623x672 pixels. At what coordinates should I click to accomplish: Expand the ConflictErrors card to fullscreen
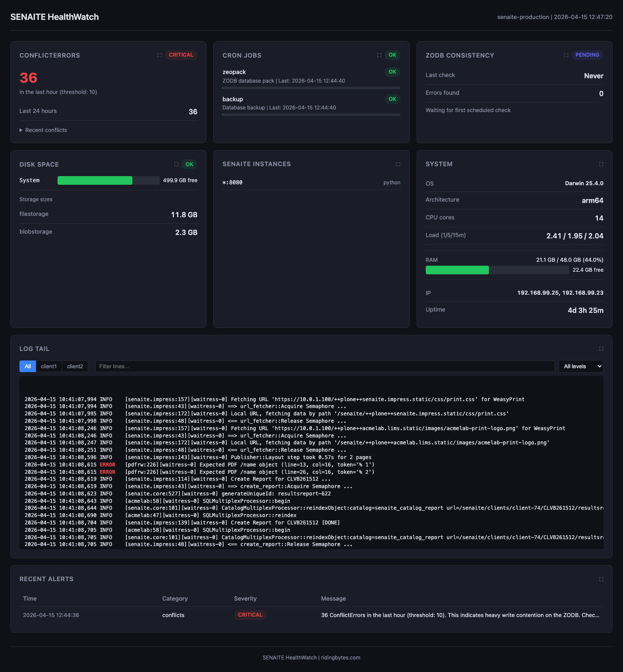[x=159, y=55]
